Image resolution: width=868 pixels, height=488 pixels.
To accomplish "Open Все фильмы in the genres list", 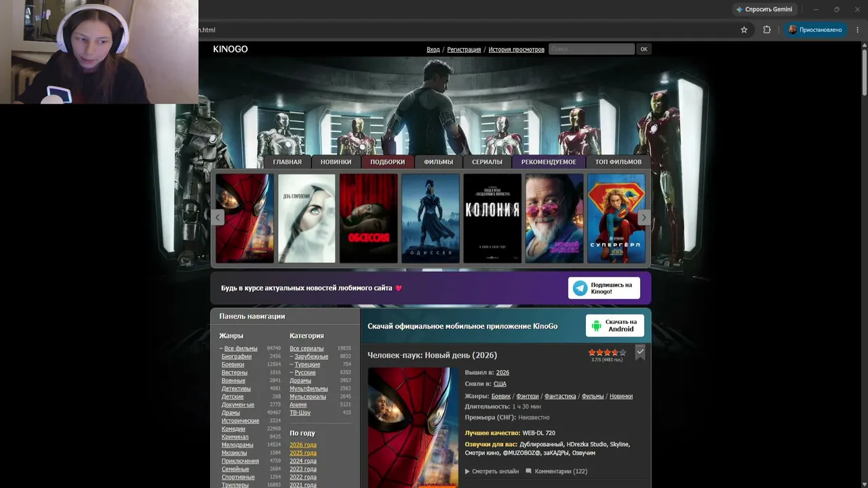I will pos(241,348).
